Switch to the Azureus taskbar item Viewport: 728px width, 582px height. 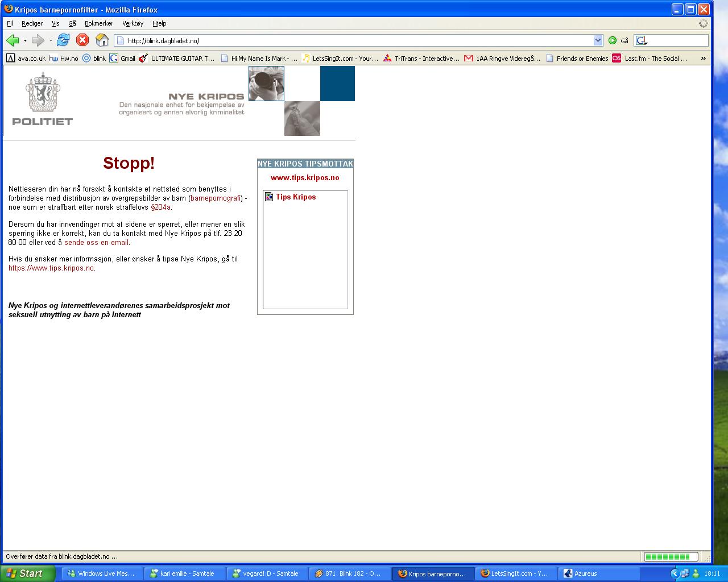[598, 573]
